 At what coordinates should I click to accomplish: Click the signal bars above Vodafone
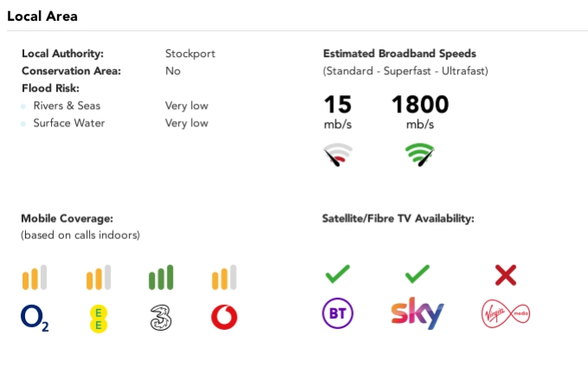[x=224, y=277]
